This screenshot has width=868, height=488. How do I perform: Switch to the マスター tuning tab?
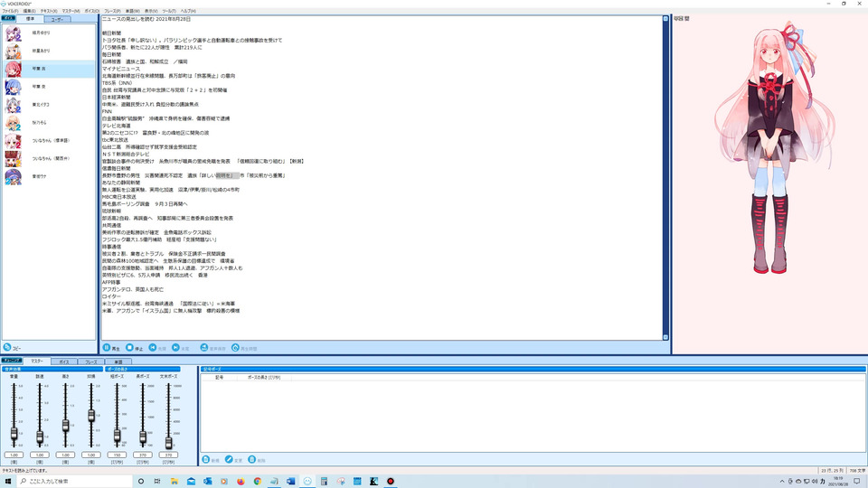click(x=37, y=361)
